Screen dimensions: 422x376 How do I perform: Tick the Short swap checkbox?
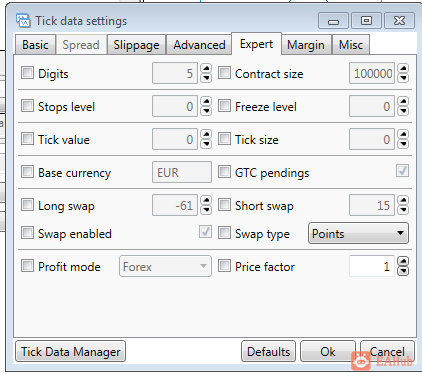224,205
